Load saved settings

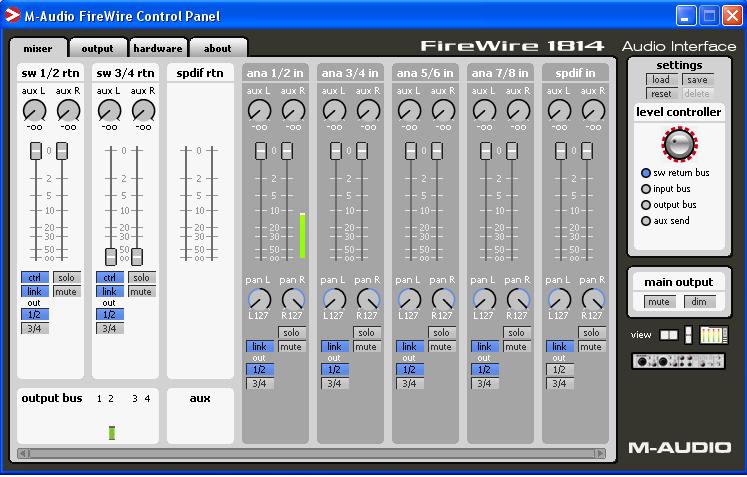[661, 80]
